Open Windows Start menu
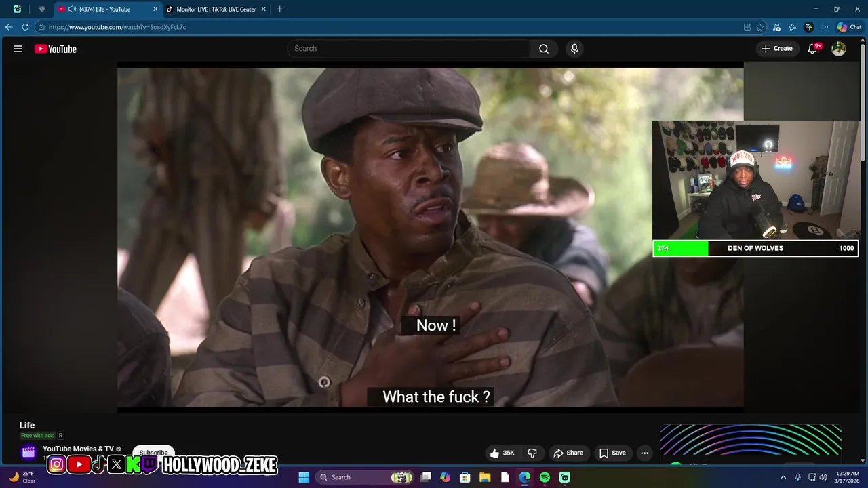Screen dimensions: 868x488 tap(304, 477)
